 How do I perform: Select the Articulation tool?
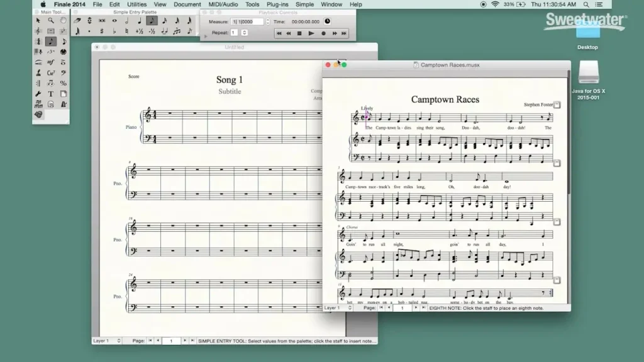tap(64, 62)
